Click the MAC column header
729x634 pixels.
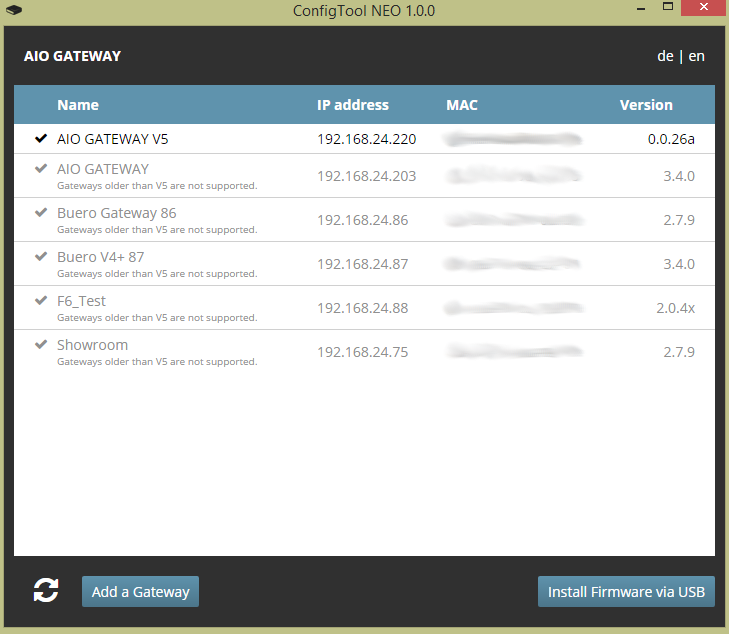pyautogui.click(x=462, y=105)
